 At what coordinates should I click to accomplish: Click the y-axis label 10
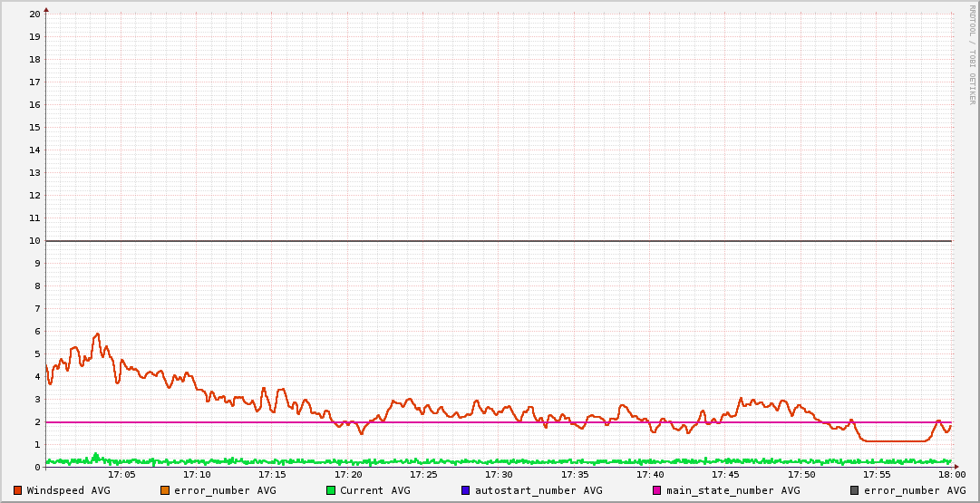pyautogui.click(x=34, y=241)
